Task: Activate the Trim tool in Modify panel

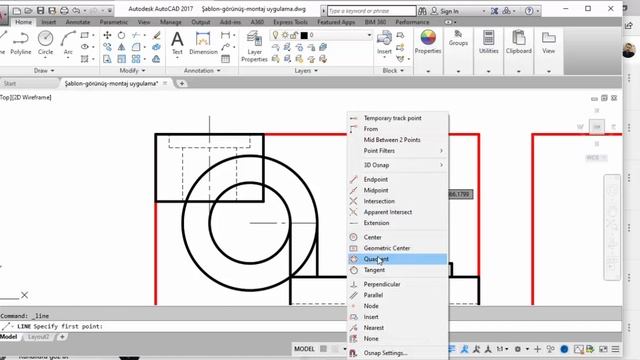Action: [x=136, y=35]
